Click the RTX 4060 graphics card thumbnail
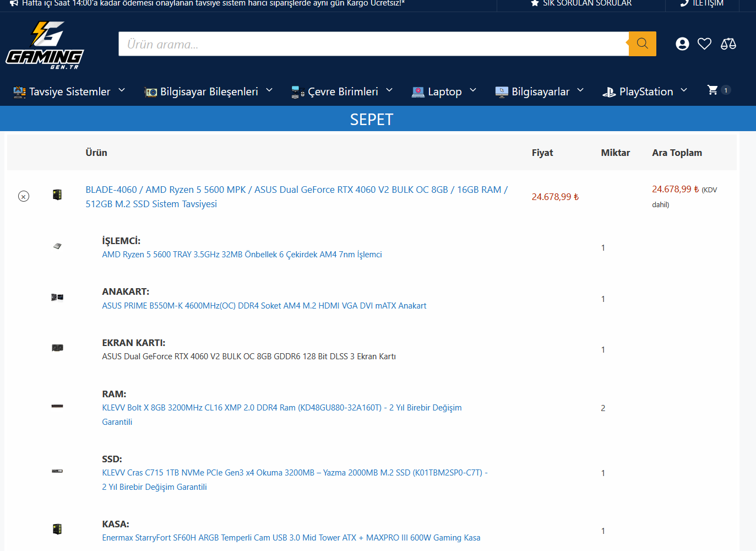 (57, 348)
